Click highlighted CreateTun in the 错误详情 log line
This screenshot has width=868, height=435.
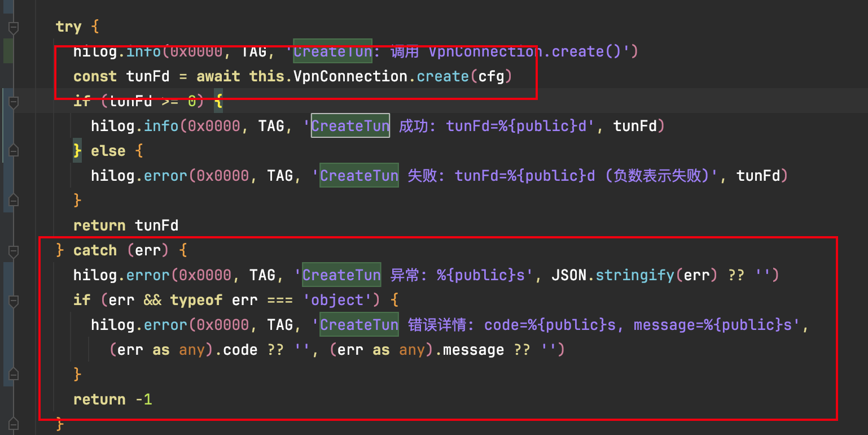(x=359, y=325)
